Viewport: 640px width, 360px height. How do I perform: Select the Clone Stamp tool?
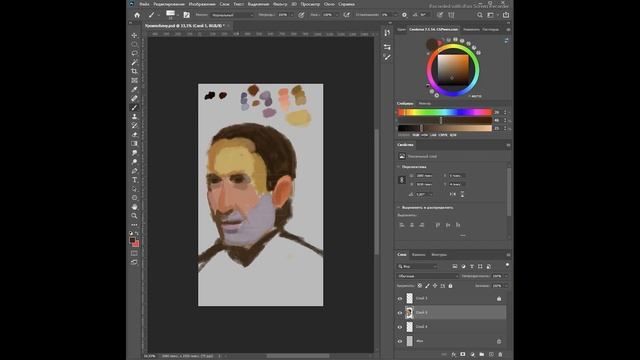pos(134,116)
